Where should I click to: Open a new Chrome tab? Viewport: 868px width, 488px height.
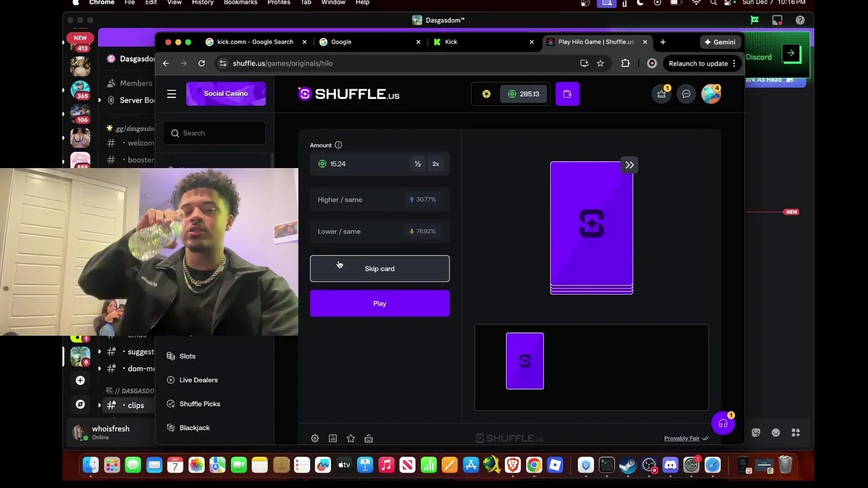663,42
